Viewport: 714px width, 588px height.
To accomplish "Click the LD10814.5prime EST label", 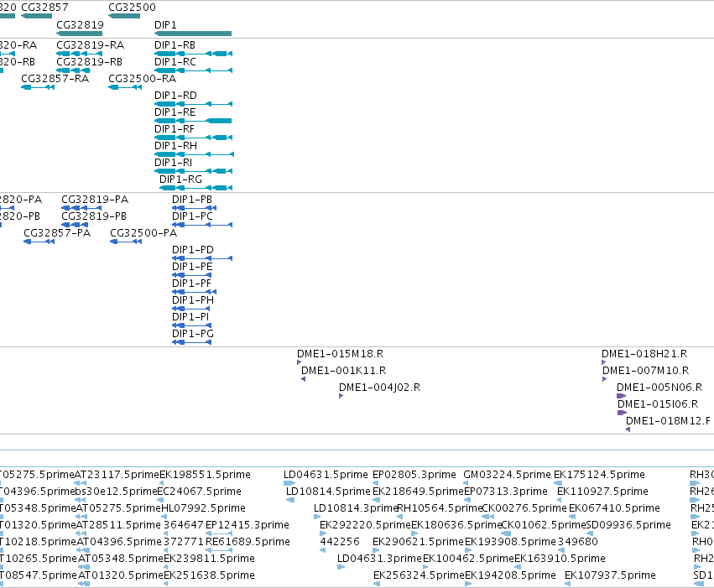I will point(328,492).
